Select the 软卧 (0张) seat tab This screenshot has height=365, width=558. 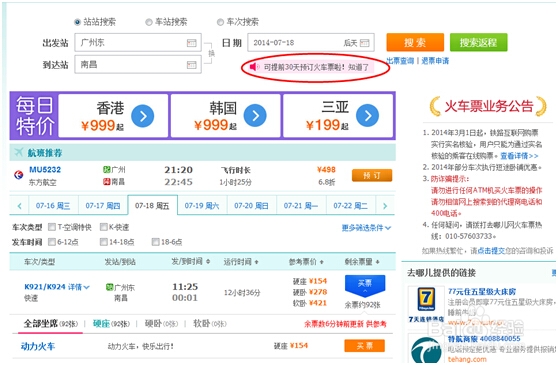pos(210,324)
